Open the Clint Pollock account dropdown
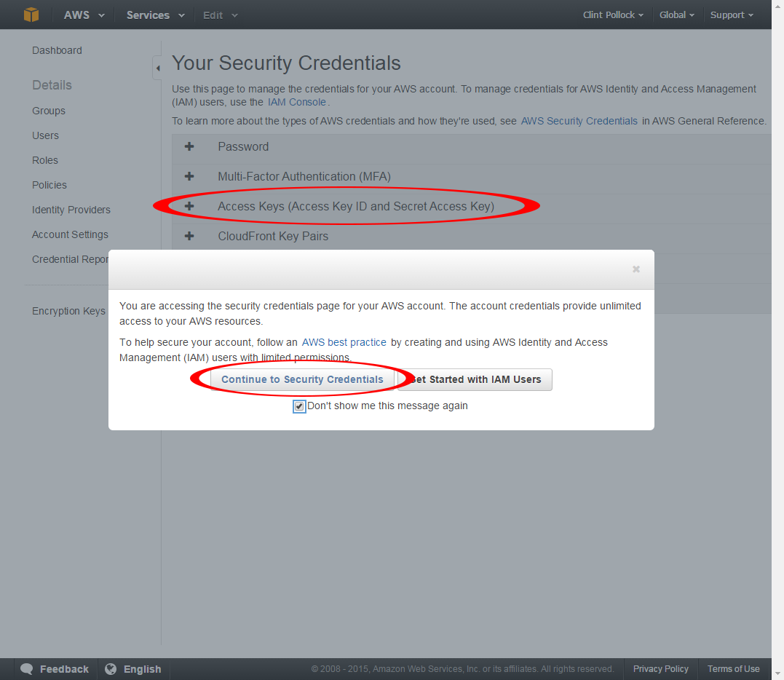This screenshot has height=680, width=784. [x=613, y=15]
